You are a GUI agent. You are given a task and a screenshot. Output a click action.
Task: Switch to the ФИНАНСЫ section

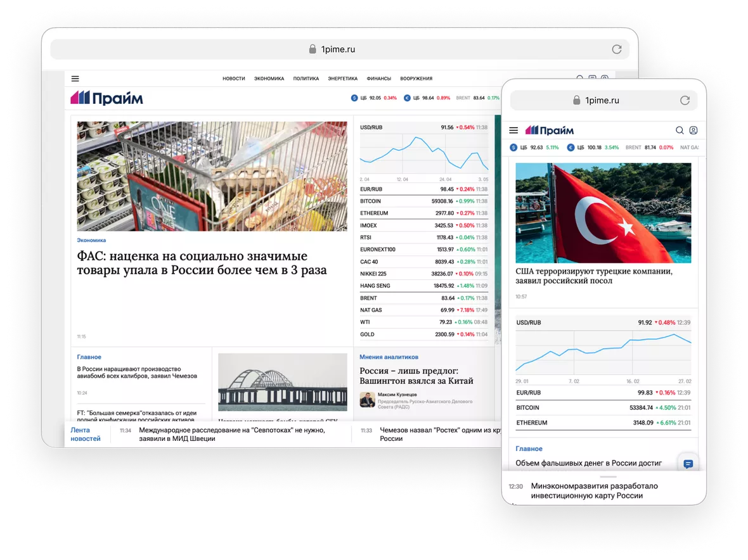point(379,79)
